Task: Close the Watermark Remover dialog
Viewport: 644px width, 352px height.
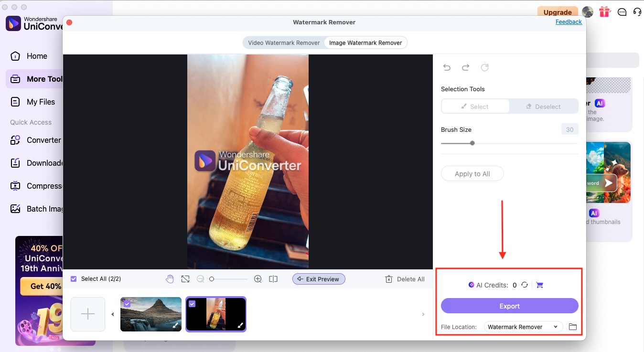Action: 69,22
